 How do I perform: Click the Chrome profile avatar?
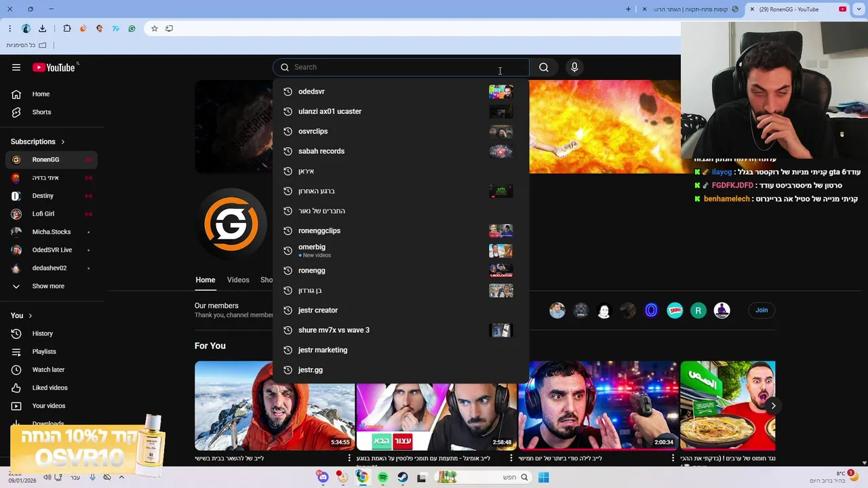26,28
